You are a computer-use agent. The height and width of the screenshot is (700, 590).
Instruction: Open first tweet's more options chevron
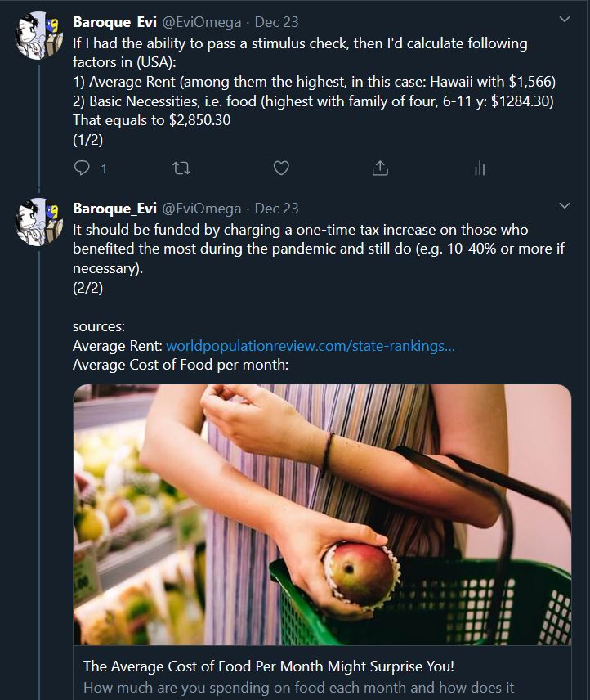tap(564, 19)
